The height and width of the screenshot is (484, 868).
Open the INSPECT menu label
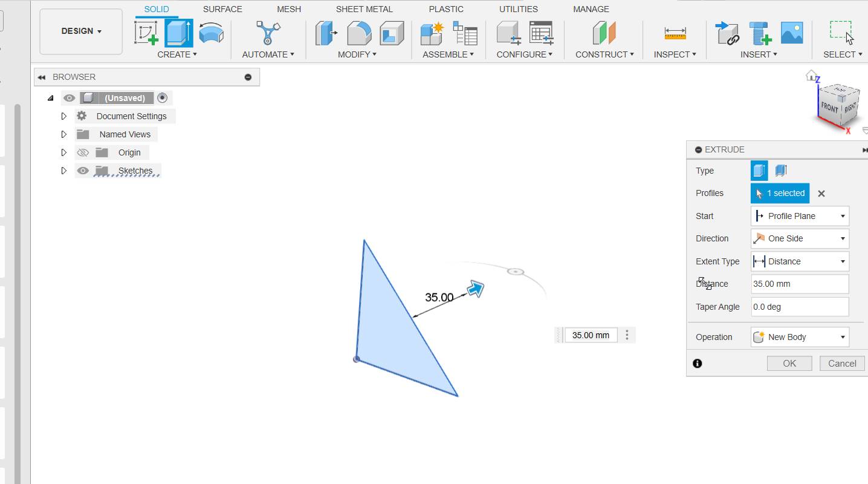click(675, 54)
